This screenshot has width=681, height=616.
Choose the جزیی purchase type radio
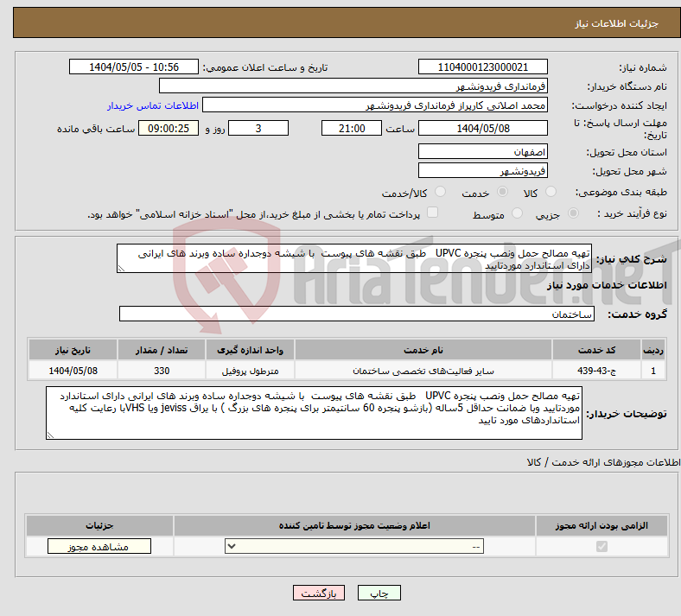(573, 213)
